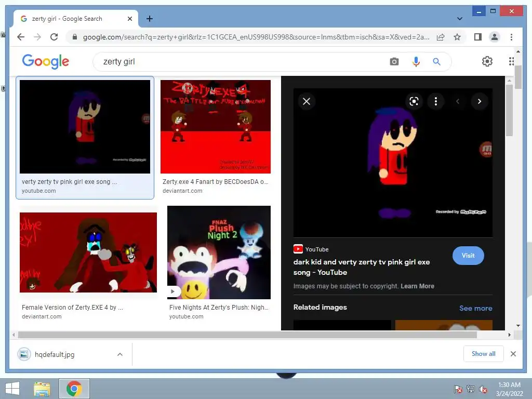Click the address bar URL
Screen dimensions: 532x399
(256, 37)
